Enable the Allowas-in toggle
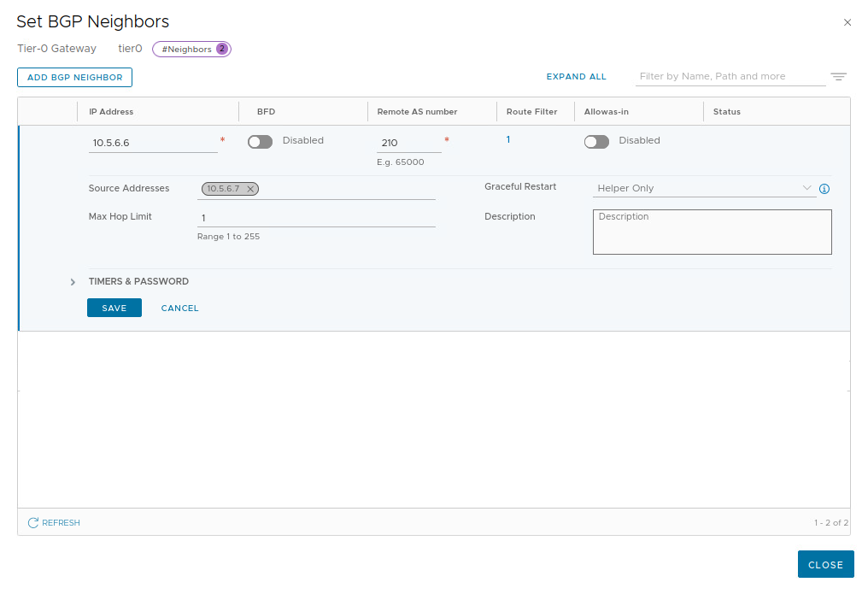The height and width of the screenshot is (594, 868). click(x=596, y=142)
